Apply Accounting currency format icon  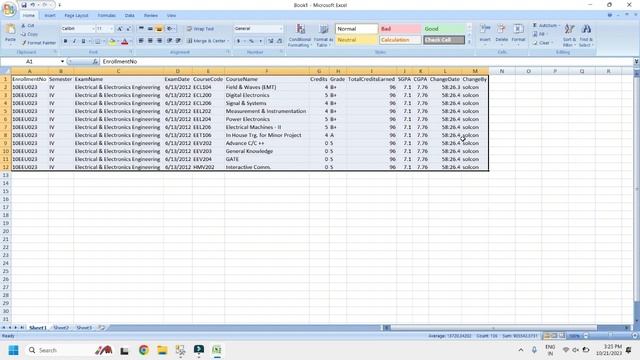[x=238, y=41]
